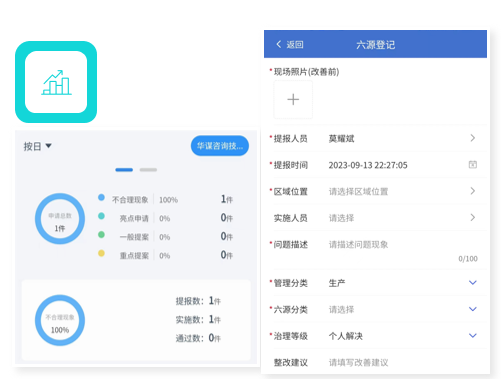The width and height of the screenshot is (501, 379).
Task: Click the 问题描述 text field
Action: 403,250
